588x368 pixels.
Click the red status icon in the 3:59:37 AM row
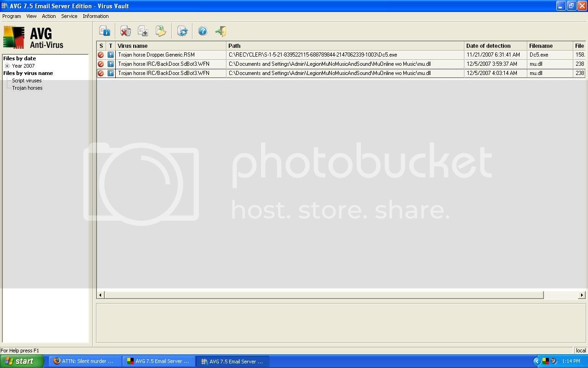[101, 64]
